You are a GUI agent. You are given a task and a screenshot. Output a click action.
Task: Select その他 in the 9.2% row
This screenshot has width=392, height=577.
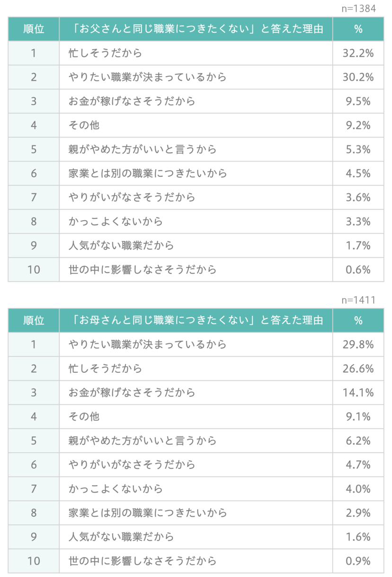(x=84, y=126)
